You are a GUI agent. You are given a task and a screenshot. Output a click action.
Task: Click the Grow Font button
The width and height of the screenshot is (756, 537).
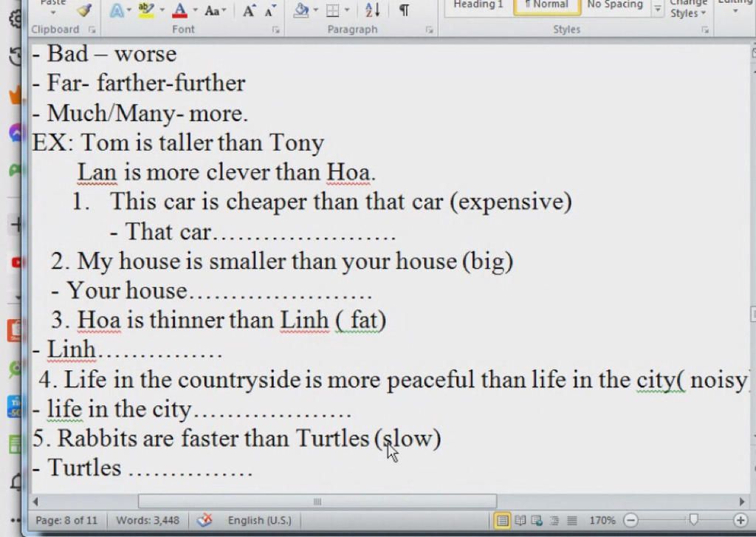coord(249,10)
